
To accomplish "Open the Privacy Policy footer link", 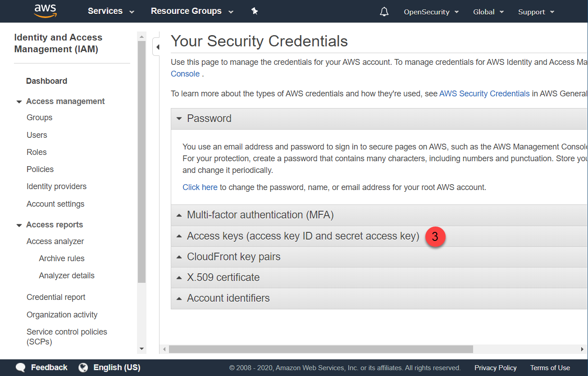I will click(x=495, y=368).
